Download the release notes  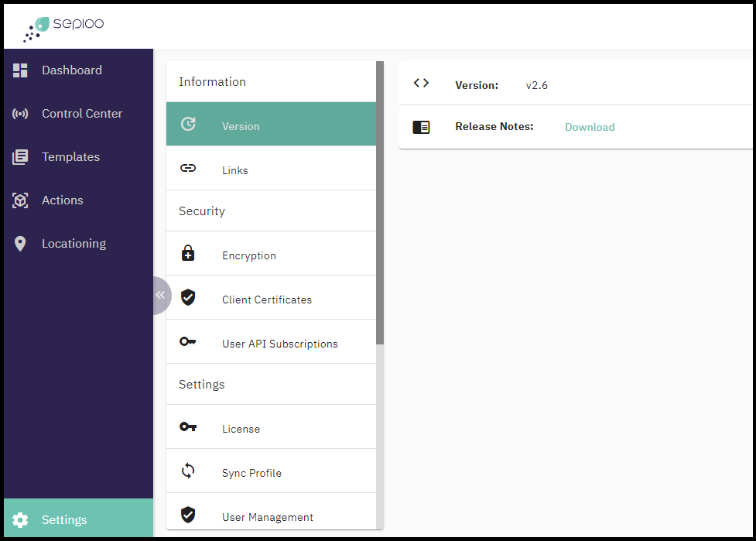click(x=589, y=128)
